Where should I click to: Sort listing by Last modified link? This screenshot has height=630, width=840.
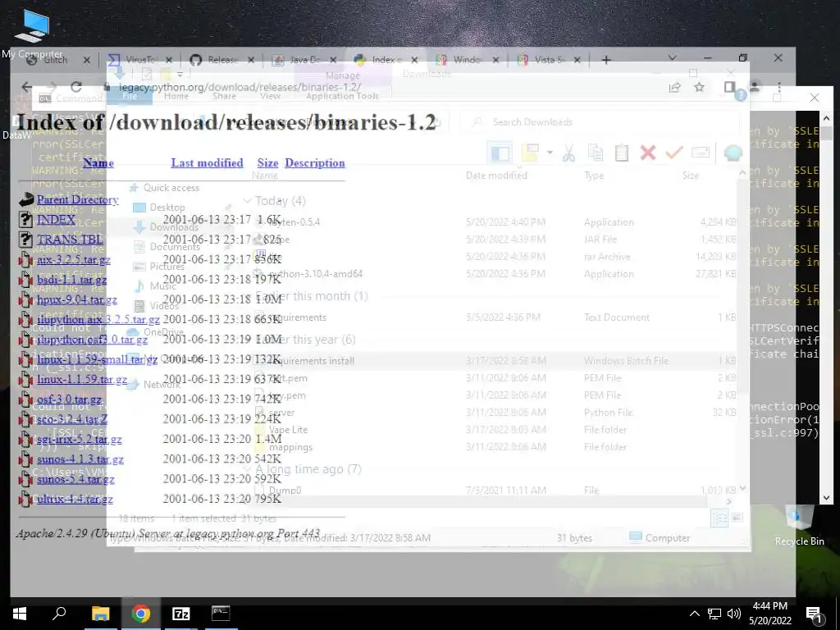pyautogui.click(x=207, y=163)
